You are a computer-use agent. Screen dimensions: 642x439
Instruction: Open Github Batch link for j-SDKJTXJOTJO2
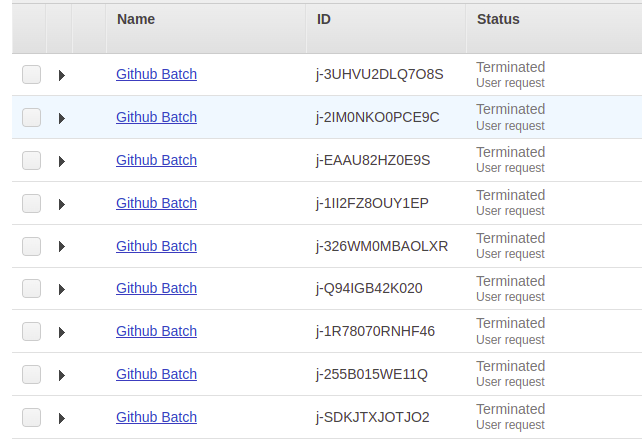tap(156, 417)
